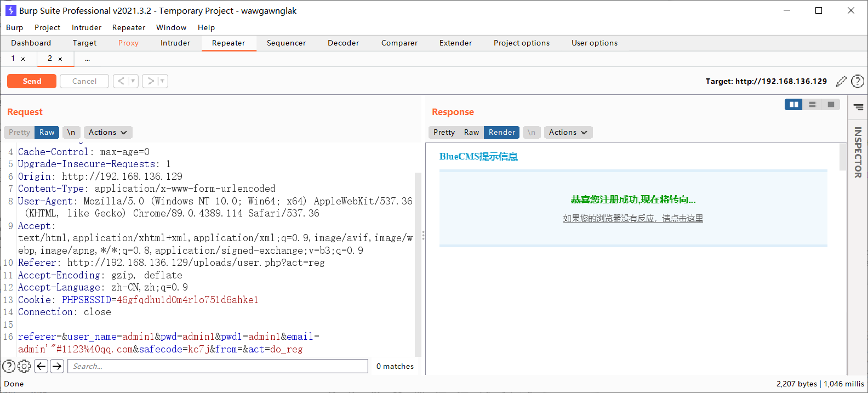Screen dimensions: 868x393
Task: Open the Window menu
Action: pyautogui.click(x=172, y=27)
